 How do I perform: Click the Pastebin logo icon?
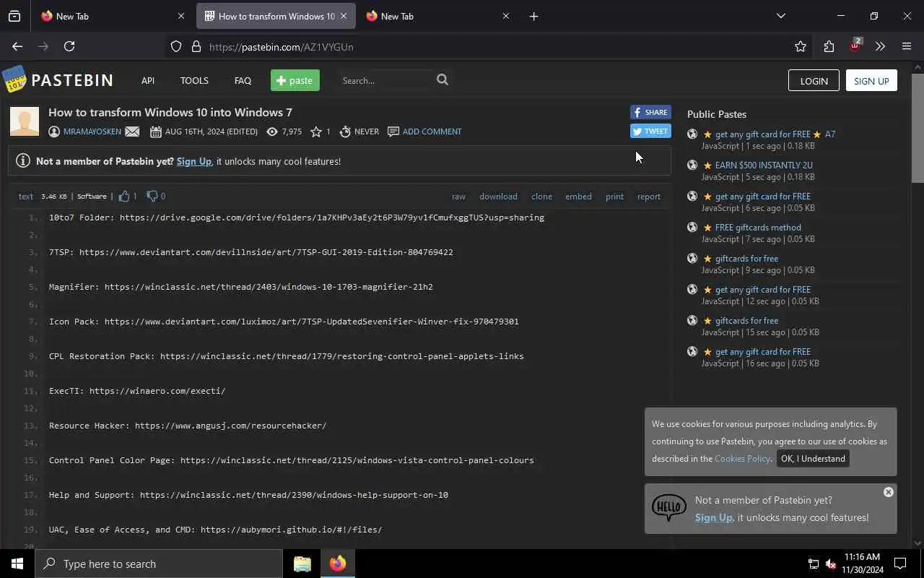(x=14, y=79)
